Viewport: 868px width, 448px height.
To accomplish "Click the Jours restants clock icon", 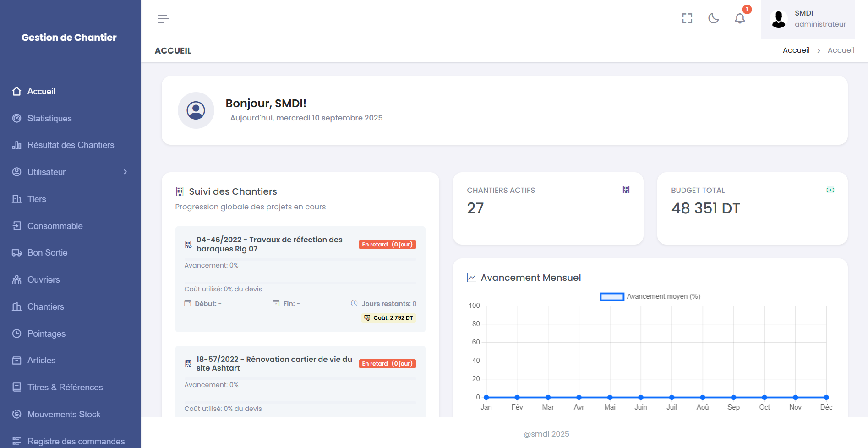I will point(354,303).
